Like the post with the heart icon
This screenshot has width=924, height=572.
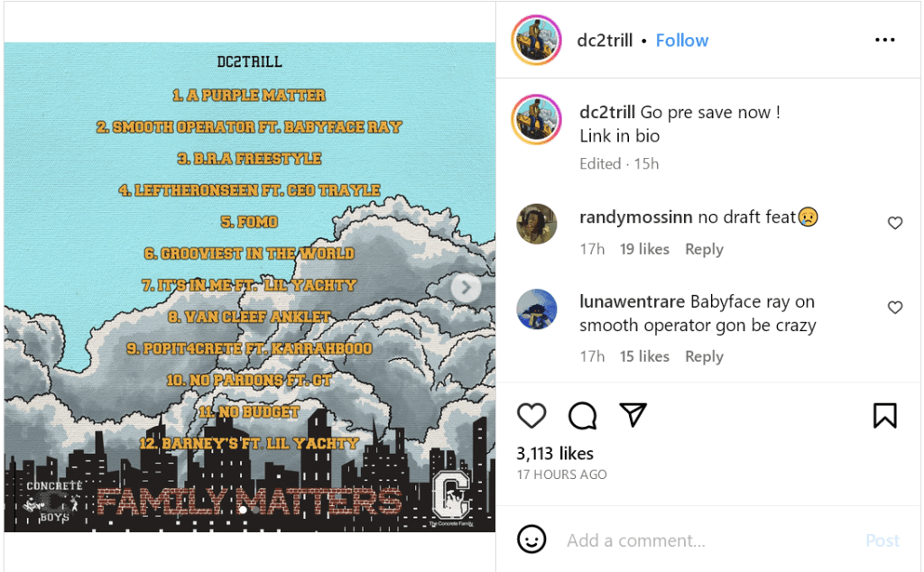coord(531,415)
